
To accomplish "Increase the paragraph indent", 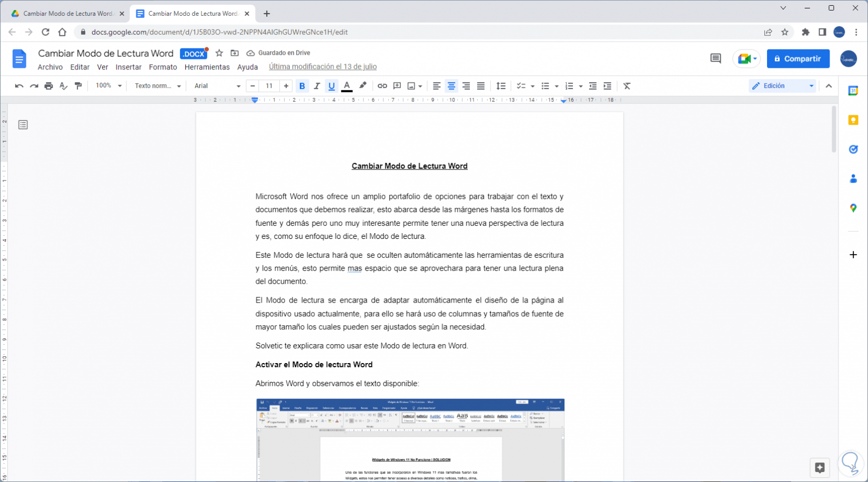I will click(608, 86).
